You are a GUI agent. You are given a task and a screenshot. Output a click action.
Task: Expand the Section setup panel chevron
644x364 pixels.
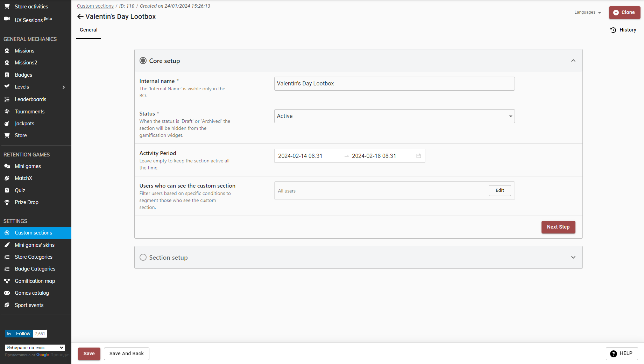tap(573, 257)
